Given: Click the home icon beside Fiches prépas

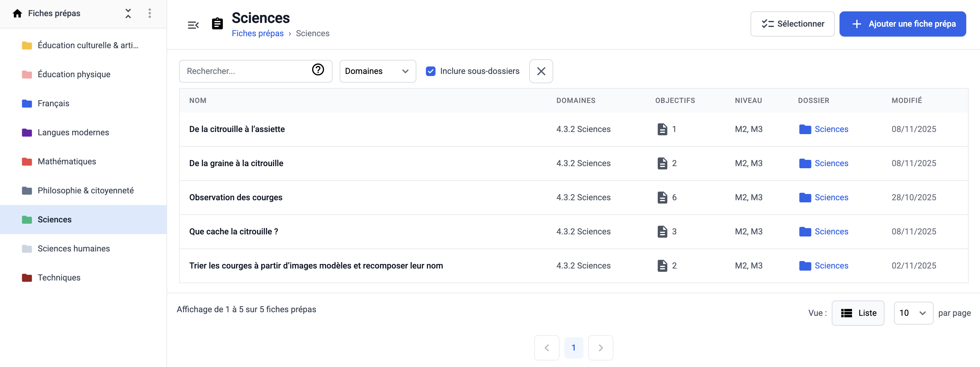Looking at the screenshot, I should (x=17, y=14).
